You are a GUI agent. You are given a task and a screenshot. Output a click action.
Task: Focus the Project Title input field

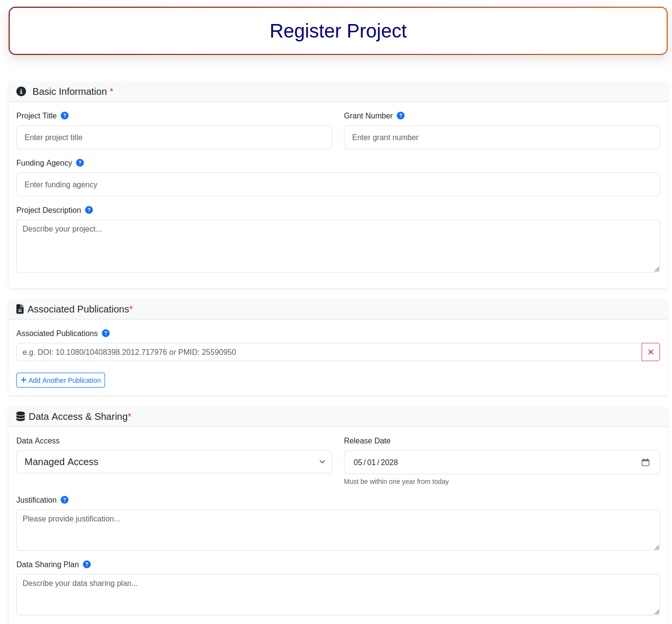pyautogui.click(x=174, y=137)
